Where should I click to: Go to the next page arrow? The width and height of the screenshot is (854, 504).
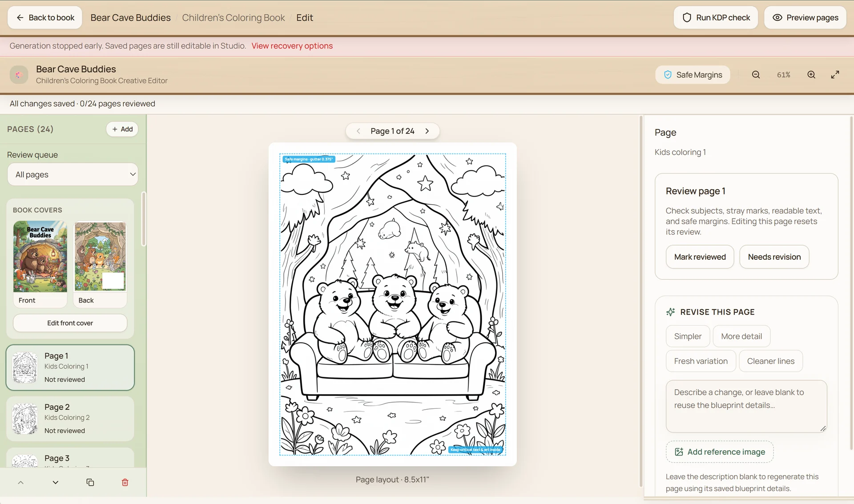(427, 131)
